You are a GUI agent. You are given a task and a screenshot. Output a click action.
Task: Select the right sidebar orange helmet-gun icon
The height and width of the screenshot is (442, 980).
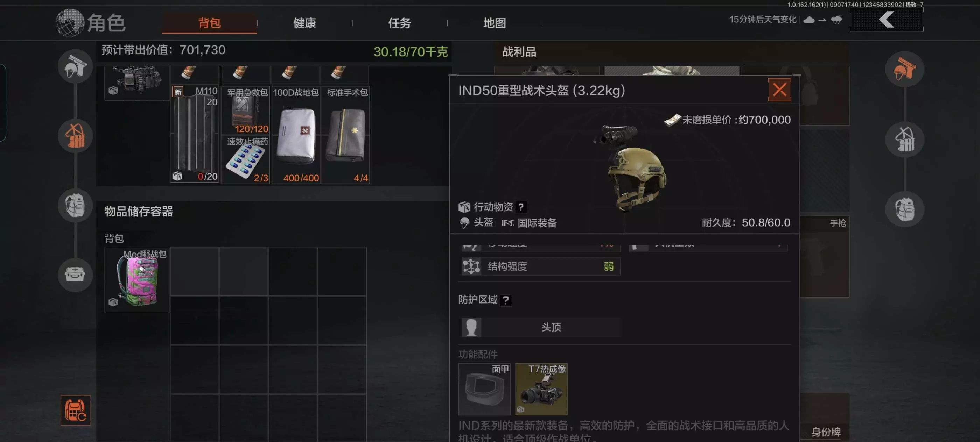point(904,69)
